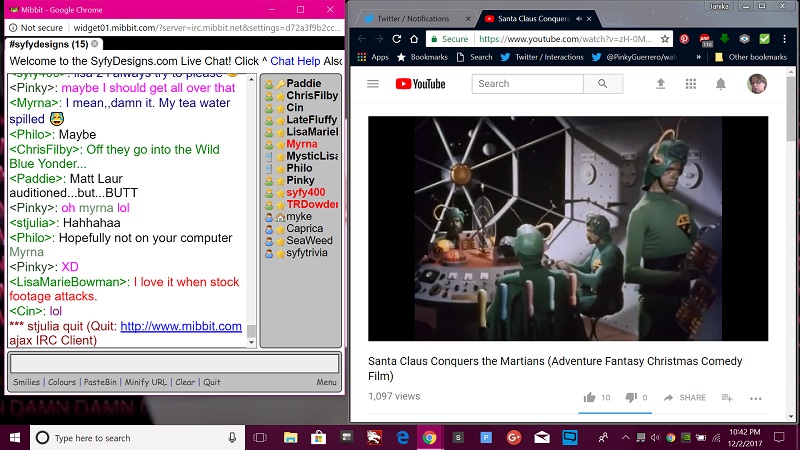Image resolution: width=800 pixels, height=450 pixels.
Task: Mute the Santa Claus Conquers tab
Action: click(579, 19)
